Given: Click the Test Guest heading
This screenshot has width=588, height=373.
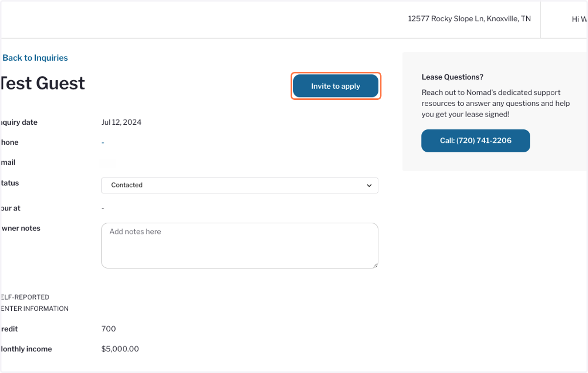Looking at the screenshot, I should click(43, 83).
